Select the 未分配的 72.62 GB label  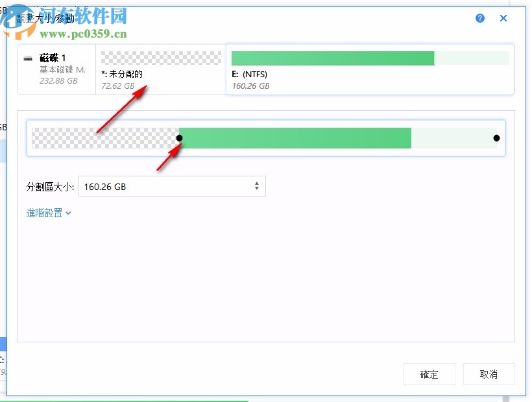[120, 78]
